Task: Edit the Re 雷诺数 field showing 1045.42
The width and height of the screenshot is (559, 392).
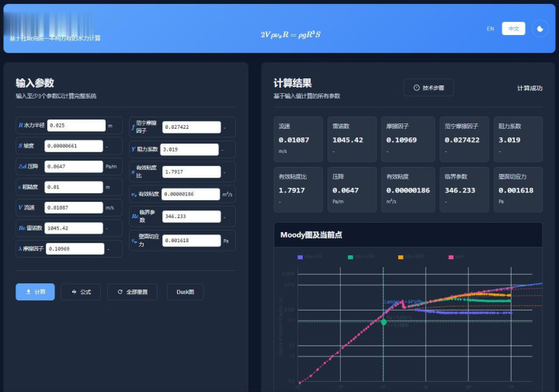Action: click(74, 228)
